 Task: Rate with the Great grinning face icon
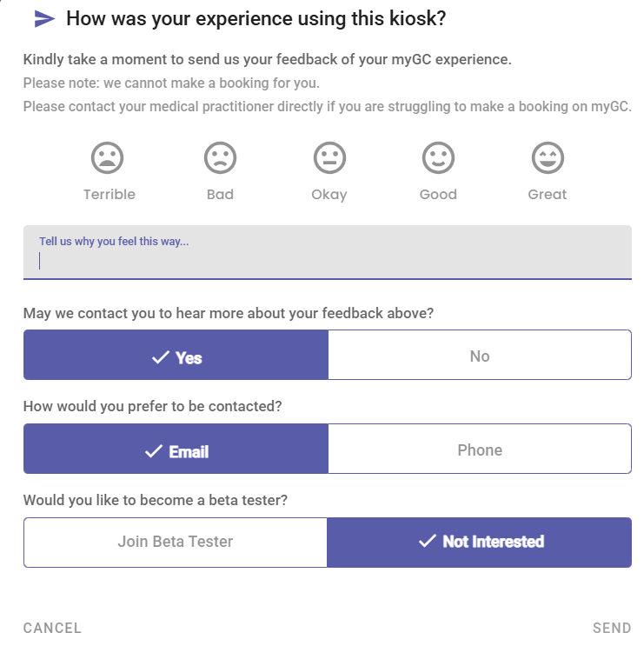[x=548, y=157]
